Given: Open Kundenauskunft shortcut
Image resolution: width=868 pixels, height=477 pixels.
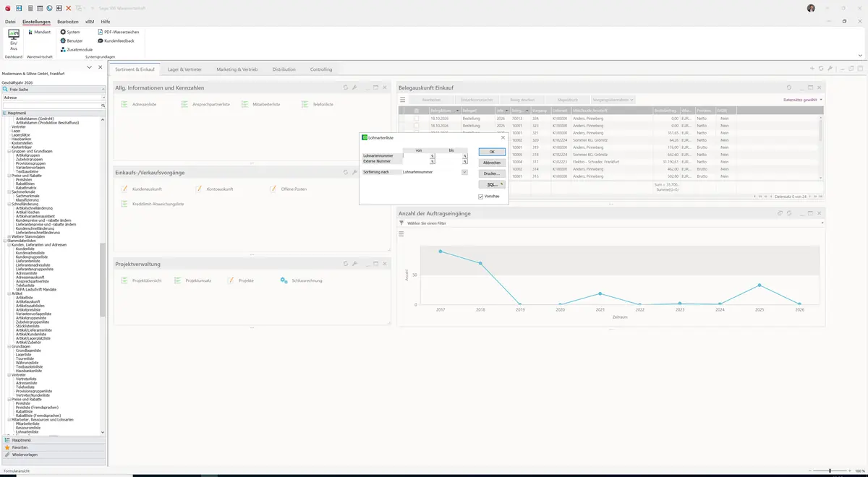Looking at the screenshot, I should pyautogui.click(x=140, y=189).
